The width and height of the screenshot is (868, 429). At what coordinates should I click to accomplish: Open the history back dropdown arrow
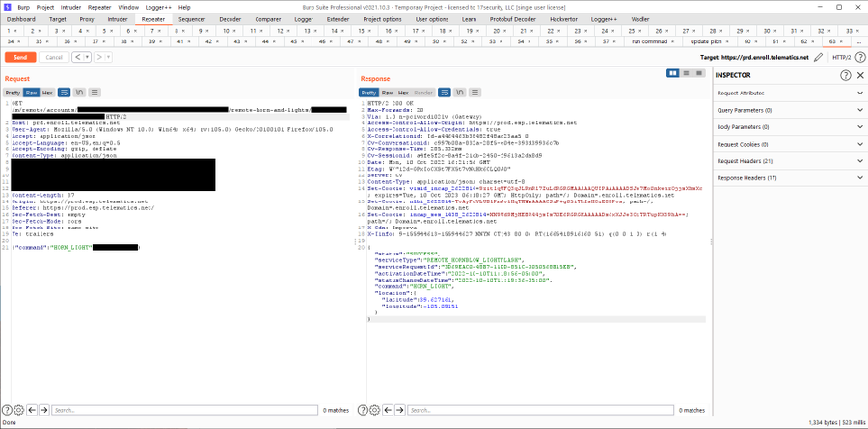coord(89,57)
